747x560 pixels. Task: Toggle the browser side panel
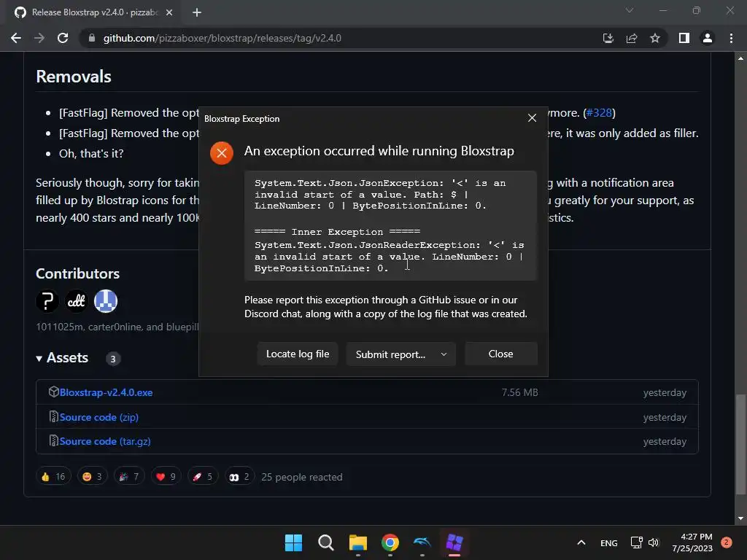[x=684, y=38]
